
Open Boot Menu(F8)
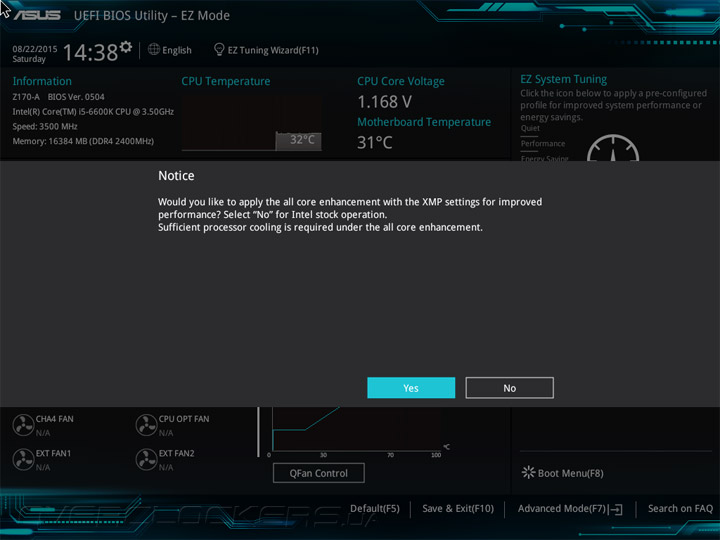570,473
